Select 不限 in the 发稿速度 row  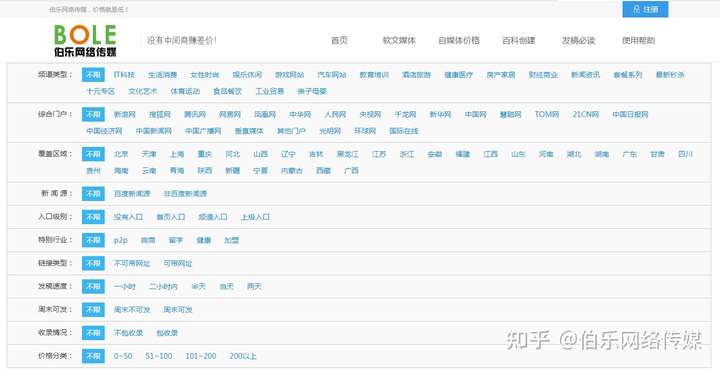(93, 286)
